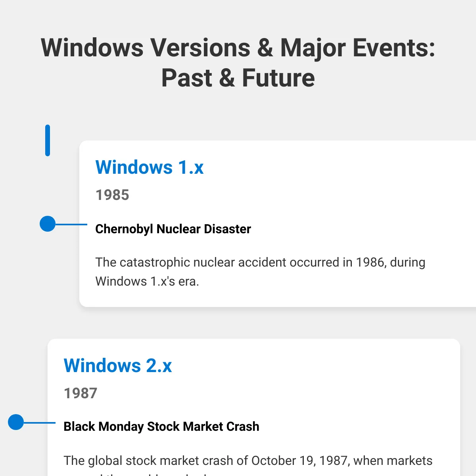Click the word Windows 1.x's era in the description
The width and height of the screenshot is (476, 476).
[147, 281]
